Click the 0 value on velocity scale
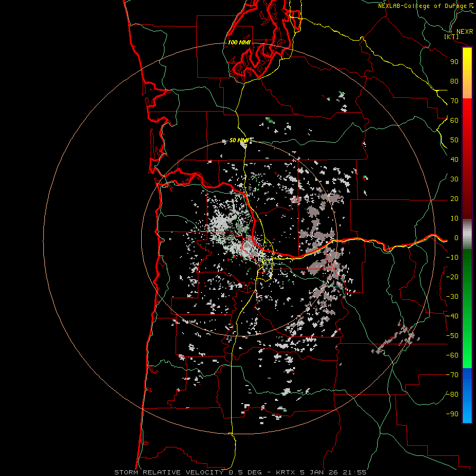 pos(456,237)
